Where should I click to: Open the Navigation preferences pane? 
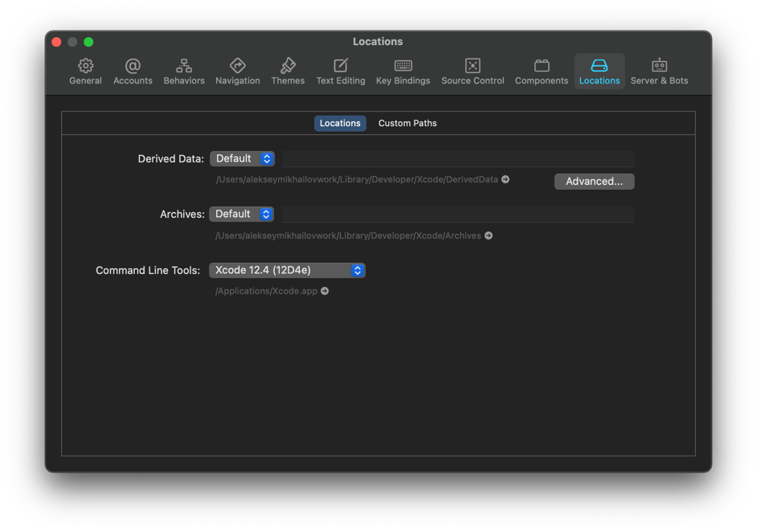pos(238,72)
